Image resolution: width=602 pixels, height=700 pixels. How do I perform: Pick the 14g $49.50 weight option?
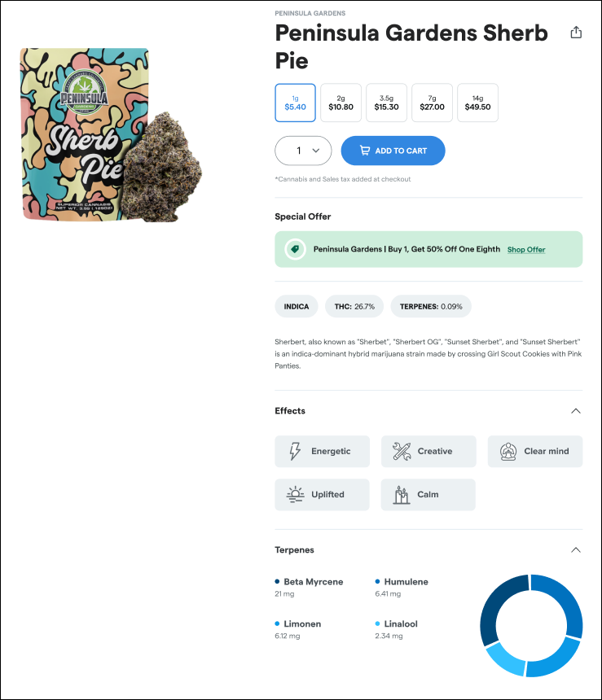point(477,103)
